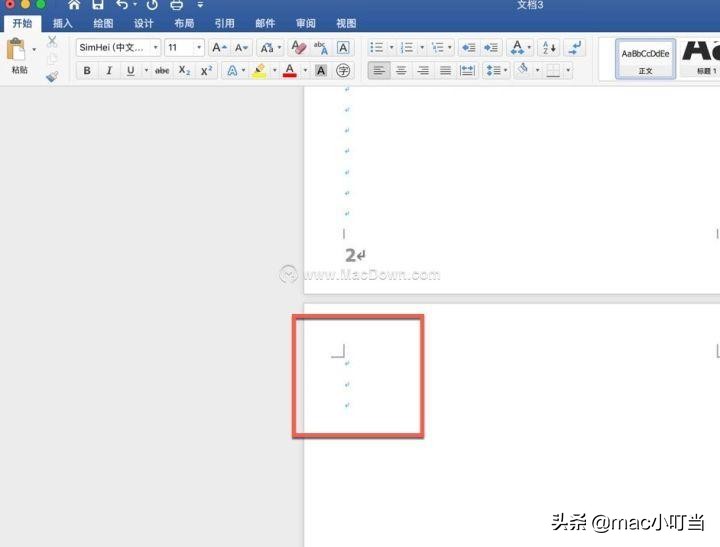Click the distributed alignment icon

[x=467, y=71]
